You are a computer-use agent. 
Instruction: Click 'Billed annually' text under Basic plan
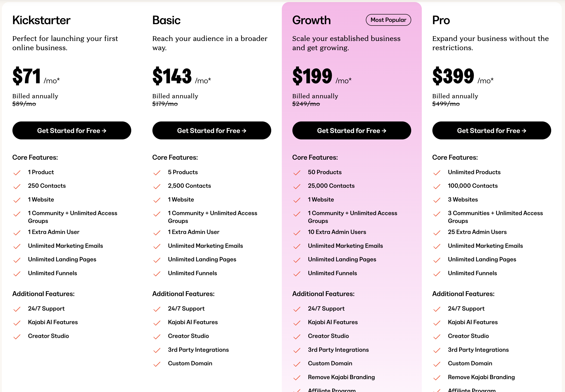(175, 96)
